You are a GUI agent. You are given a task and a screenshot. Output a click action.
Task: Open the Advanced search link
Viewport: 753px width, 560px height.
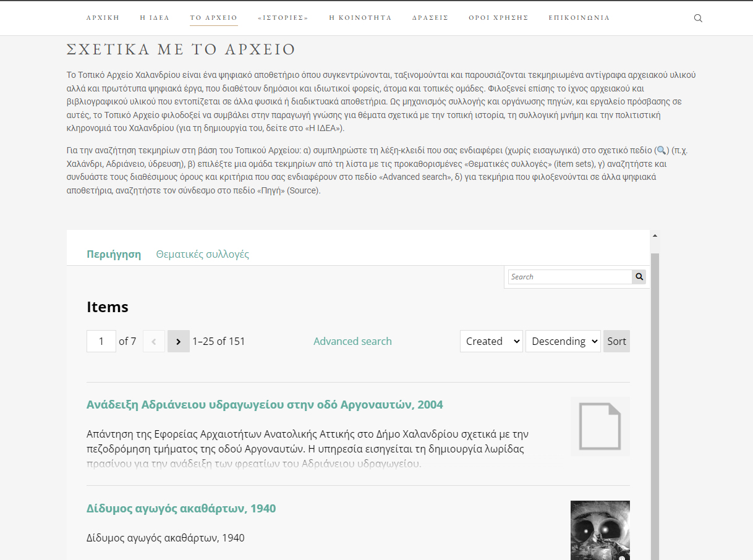(352, 341)
